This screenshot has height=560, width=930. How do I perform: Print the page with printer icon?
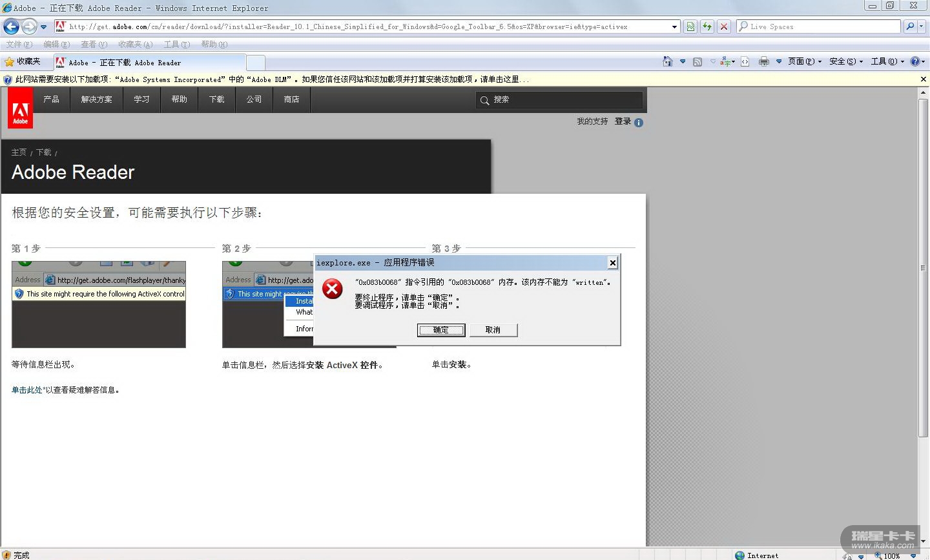(764, 62)
